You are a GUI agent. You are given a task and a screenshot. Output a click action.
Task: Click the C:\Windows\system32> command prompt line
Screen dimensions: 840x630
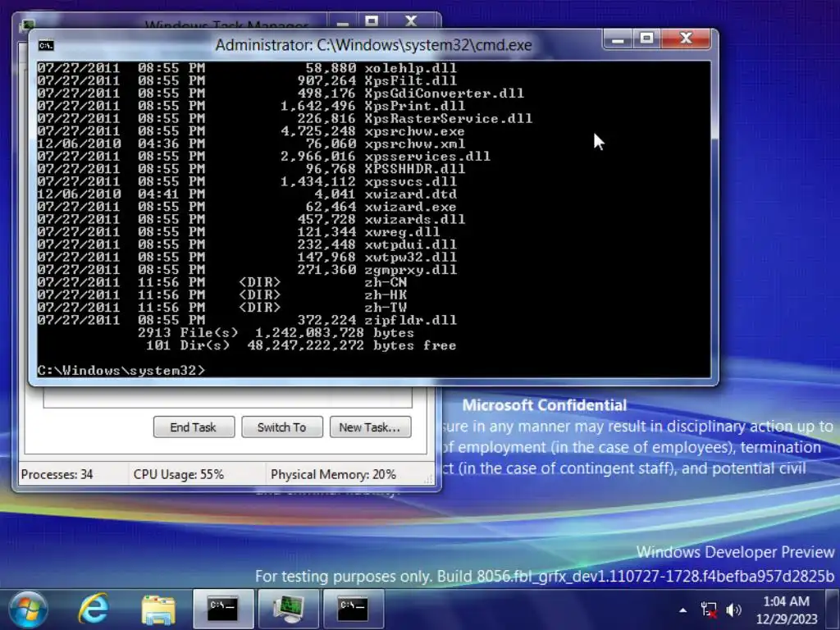pos(121,370)
